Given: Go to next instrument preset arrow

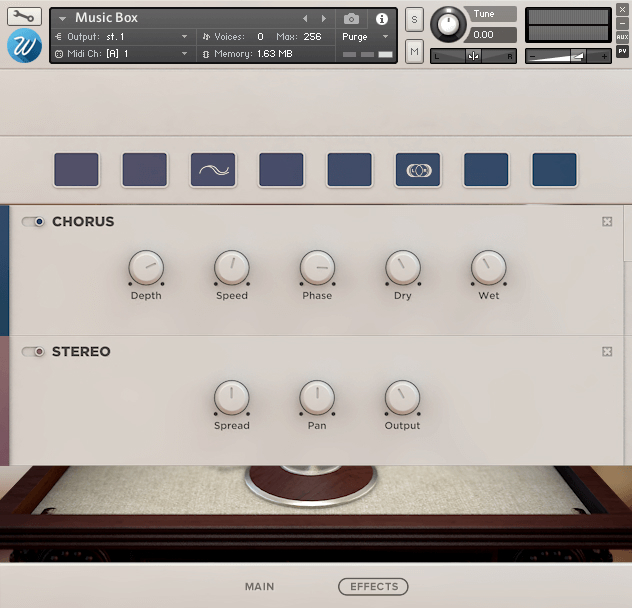Looking at the screenshot, I should click(324, 19).
